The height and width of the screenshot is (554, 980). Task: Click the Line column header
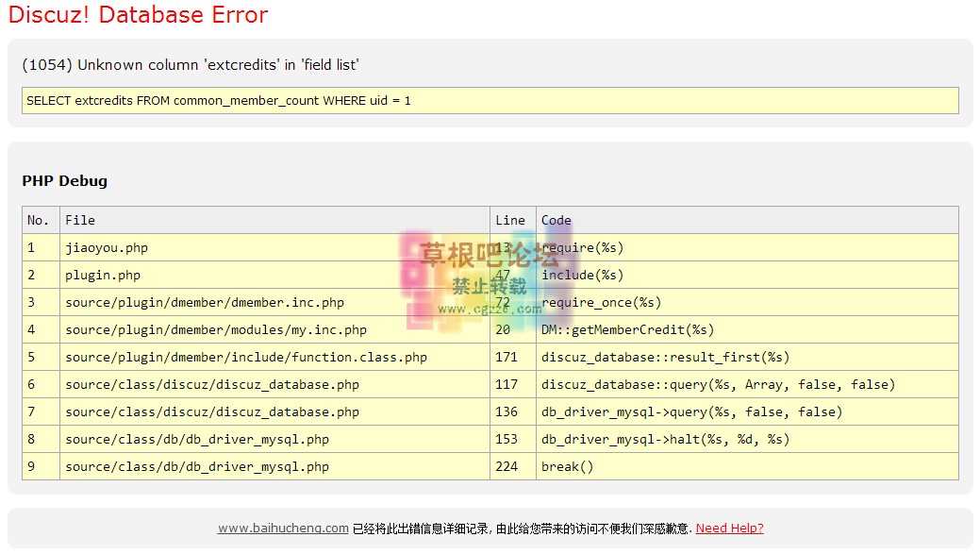tap(510, 220)
